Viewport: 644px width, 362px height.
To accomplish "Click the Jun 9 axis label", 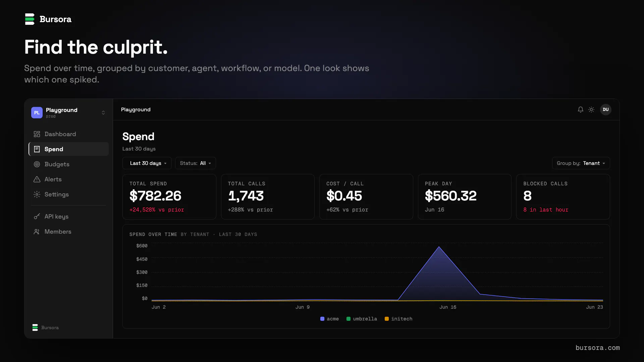I will click(303, 307).
